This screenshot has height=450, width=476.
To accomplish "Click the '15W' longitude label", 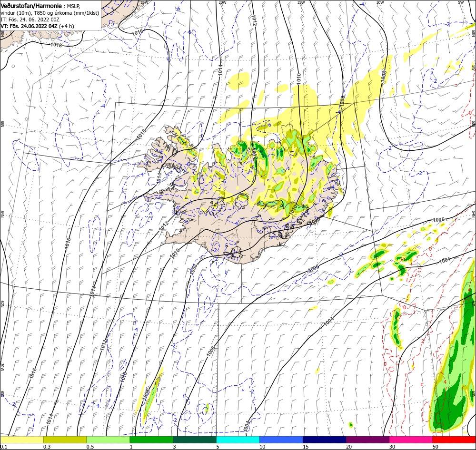I will 301,2.
